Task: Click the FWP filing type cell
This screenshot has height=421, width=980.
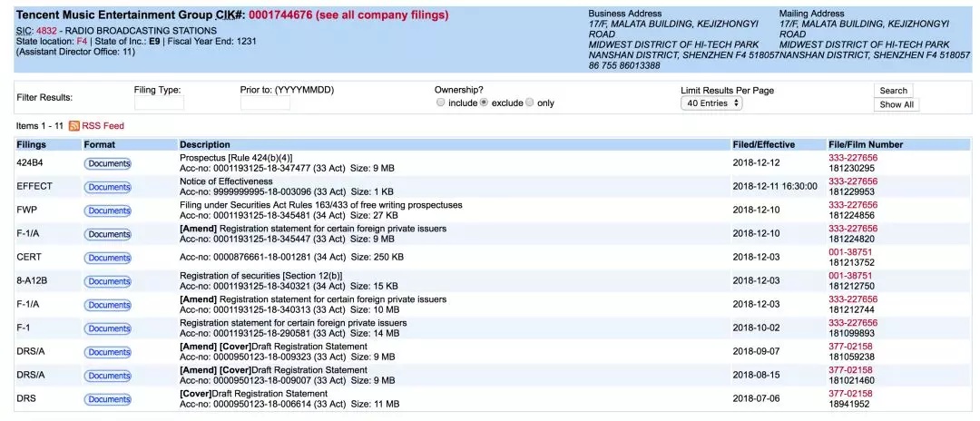Action: pos(26,210)
